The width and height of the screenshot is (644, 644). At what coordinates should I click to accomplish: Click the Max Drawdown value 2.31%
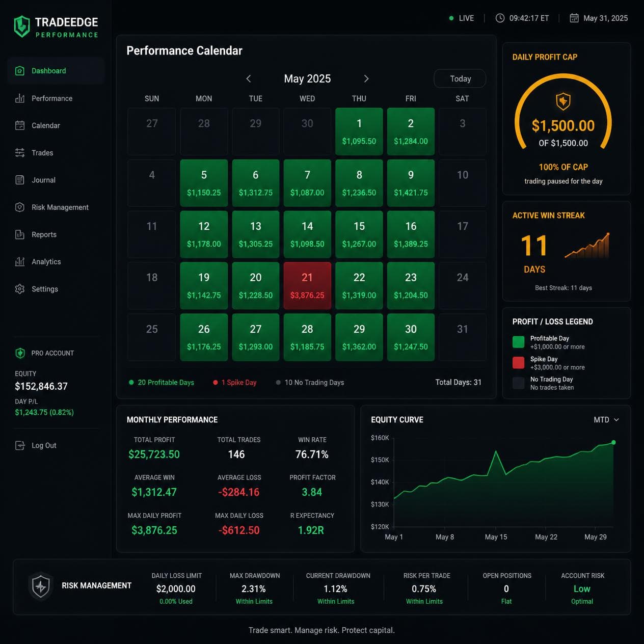(x=254, y=589)
